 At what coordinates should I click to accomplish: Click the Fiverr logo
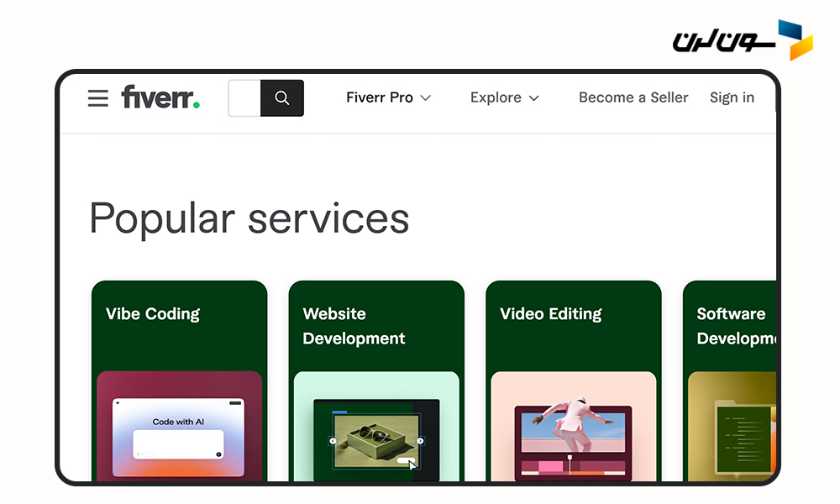point(160,97)
